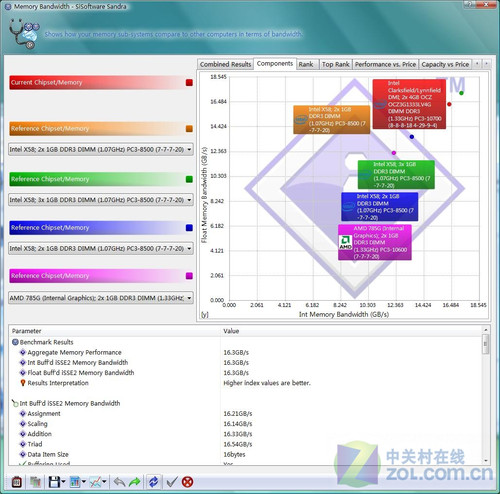500x494 pixels.
Task: Click the stethoscope Sandra logo icon
Action: click(24, 34)
